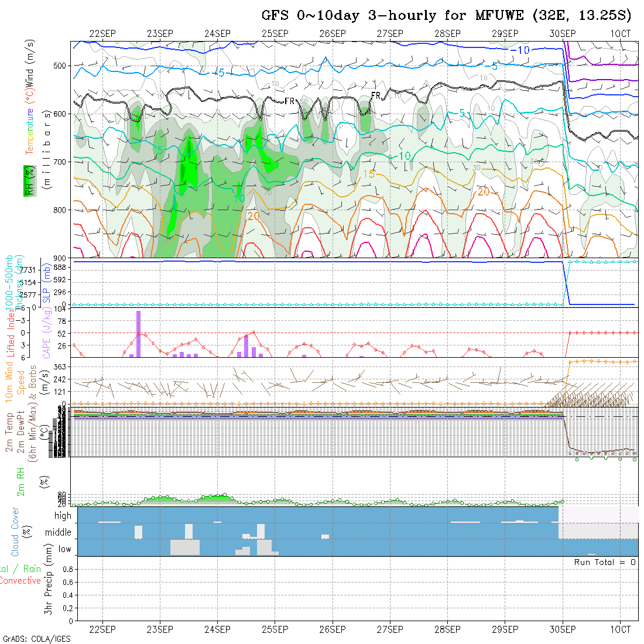The width and height of the screenshot is (644, 644).
Task: Click the orange 15 temperature contour label
Action: click(x=368, y=174)
